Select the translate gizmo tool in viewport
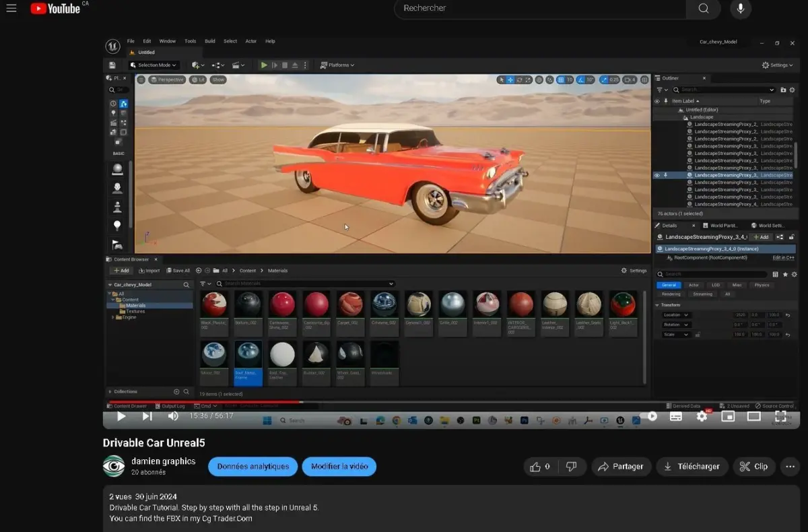The image size is (808, 532). [x=510, y=79]
